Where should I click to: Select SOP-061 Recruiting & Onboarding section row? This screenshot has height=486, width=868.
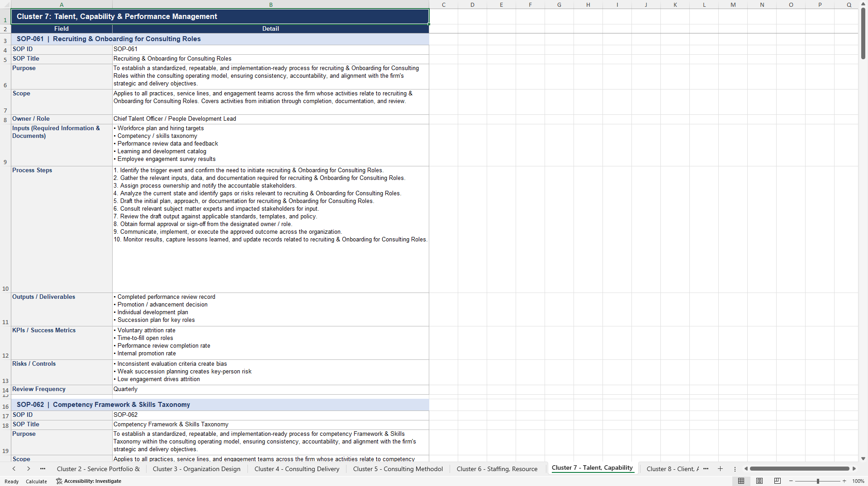[220, 39]
